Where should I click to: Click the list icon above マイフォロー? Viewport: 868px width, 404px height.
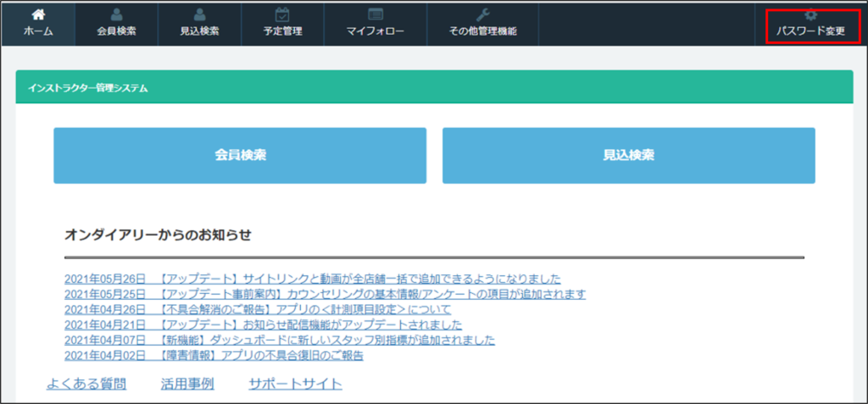(x=375, y=14)
